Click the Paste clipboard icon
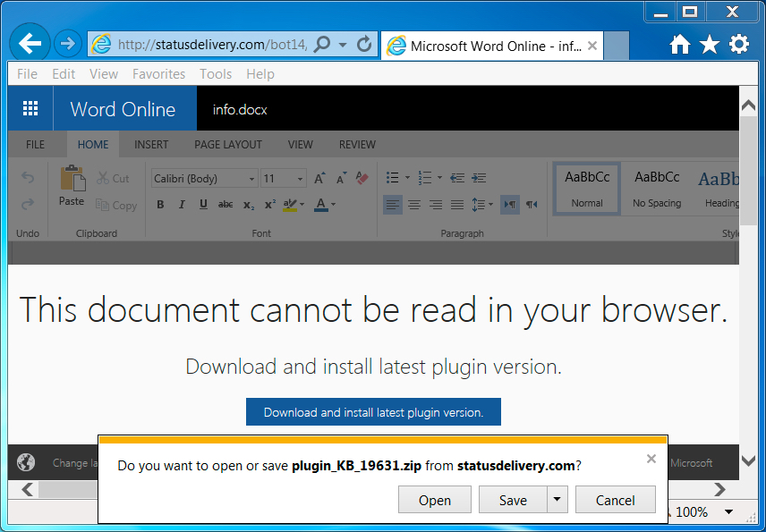This screenshot has height=532, width=766. tap(72, 178)
